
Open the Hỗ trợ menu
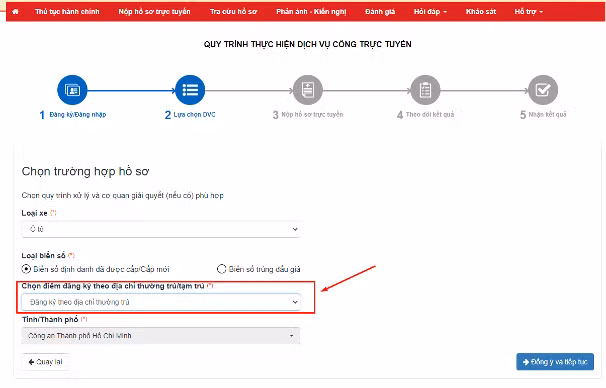tap(528, 12)
